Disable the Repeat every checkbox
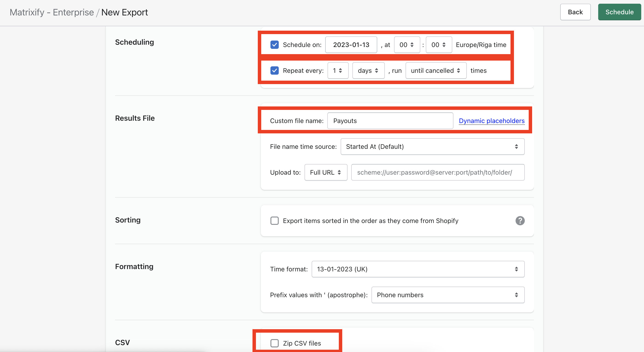The image size is (644, 352). tap(275, 70)
